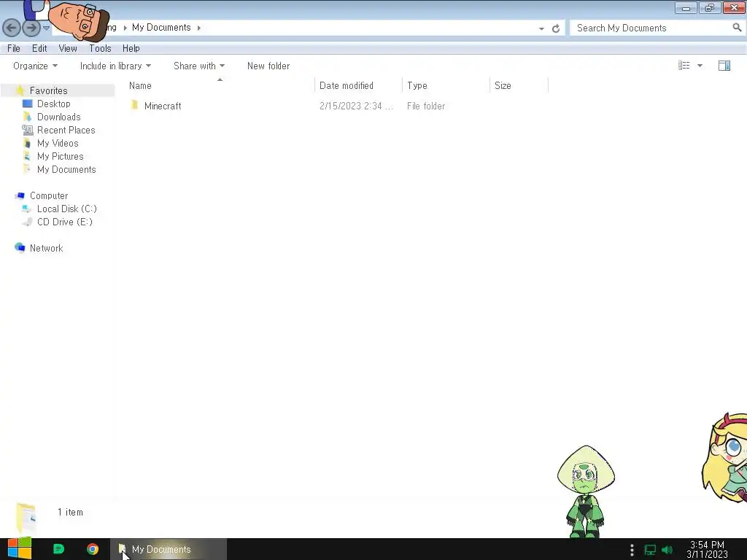The width and height of the screenshot is (747, 560).
Task: Show hidden tray icons dots
Action: coord(632,550)
